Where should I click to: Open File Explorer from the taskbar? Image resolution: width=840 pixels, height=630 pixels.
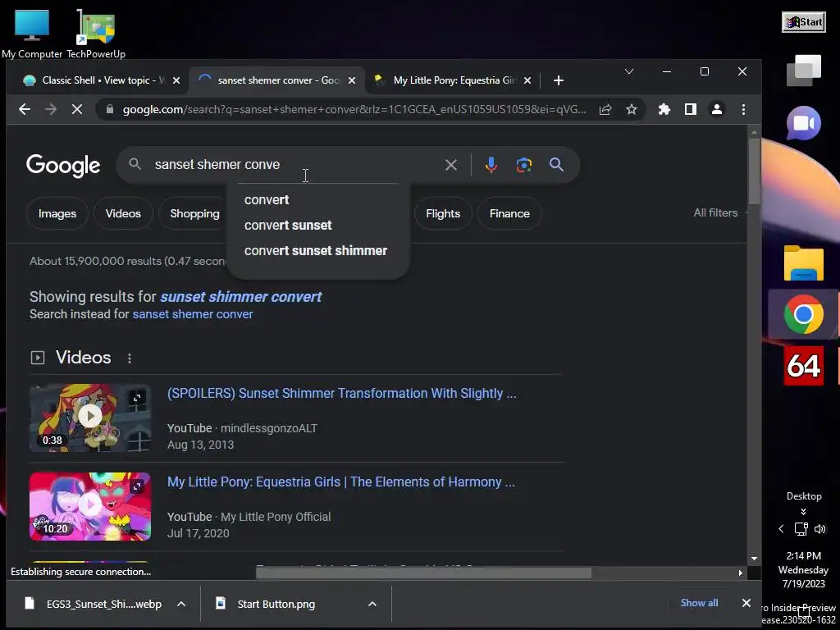[804, 263]
